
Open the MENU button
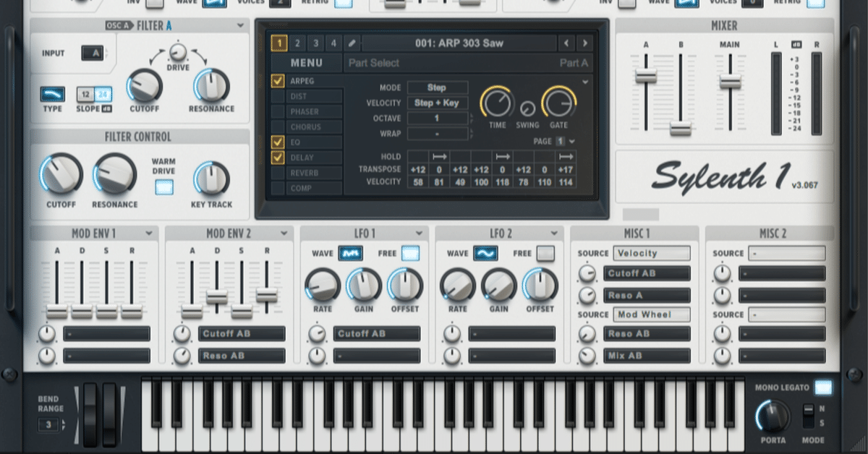coord(306,63)
